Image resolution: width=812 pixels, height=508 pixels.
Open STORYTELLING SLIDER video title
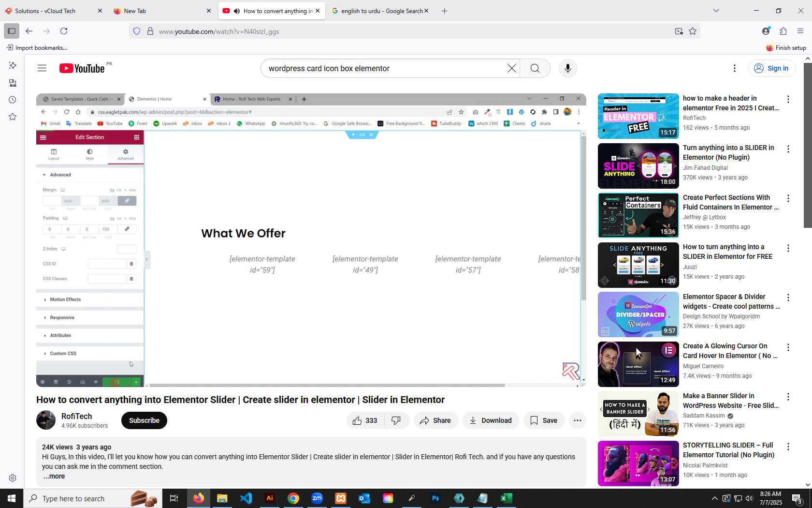point(728,450)
